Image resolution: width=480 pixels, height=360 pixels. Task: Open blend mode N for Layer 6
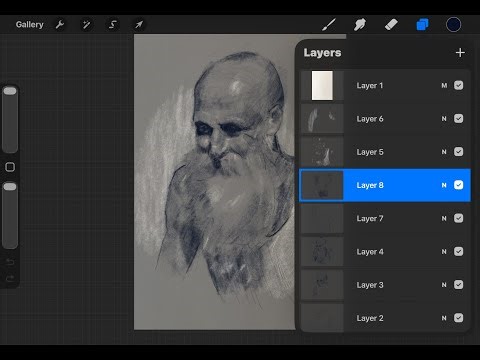(x=444, y=119)
